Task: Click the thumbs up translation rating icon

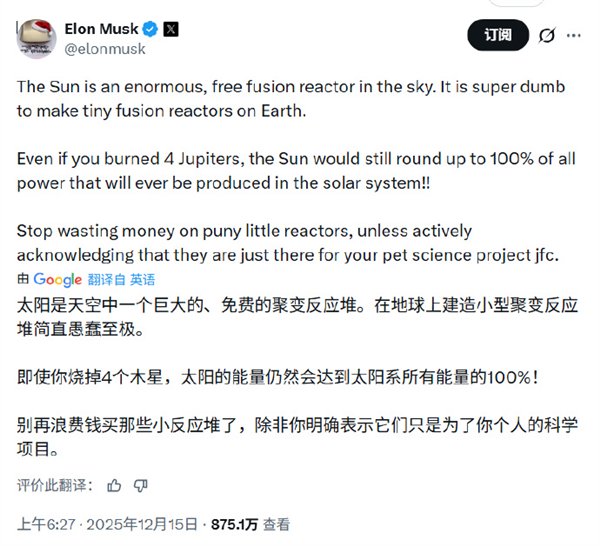Action: click(x=114, y=485)
